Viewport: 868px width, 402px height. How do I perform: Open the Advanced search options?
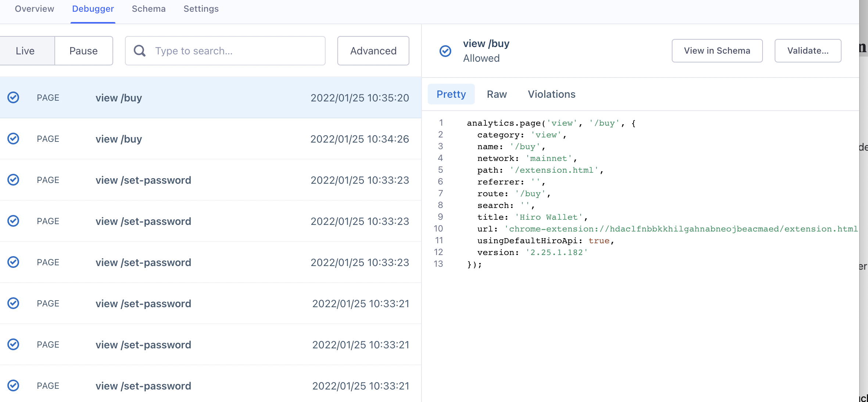(x=373, y=51)
